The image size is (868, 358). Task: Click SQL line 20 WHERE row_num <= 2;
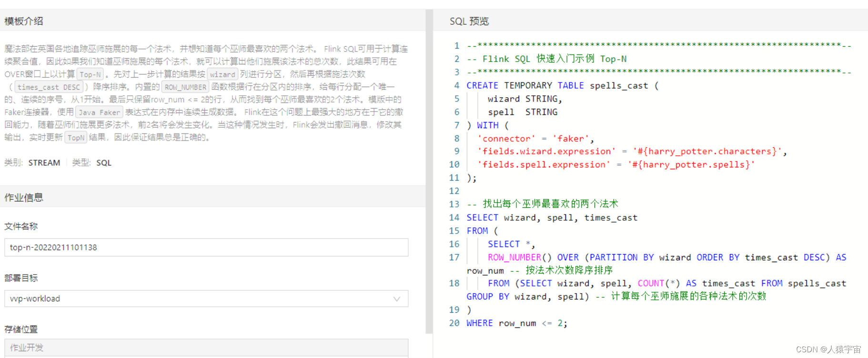coord(517,323)
